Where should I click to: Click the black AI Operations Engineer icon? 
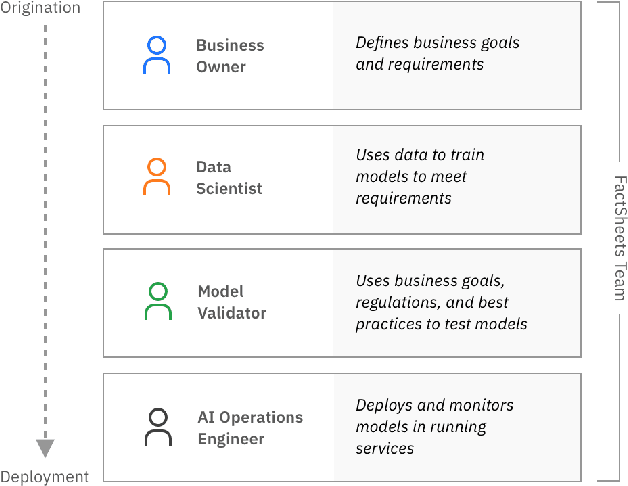[x=158, y=427]
